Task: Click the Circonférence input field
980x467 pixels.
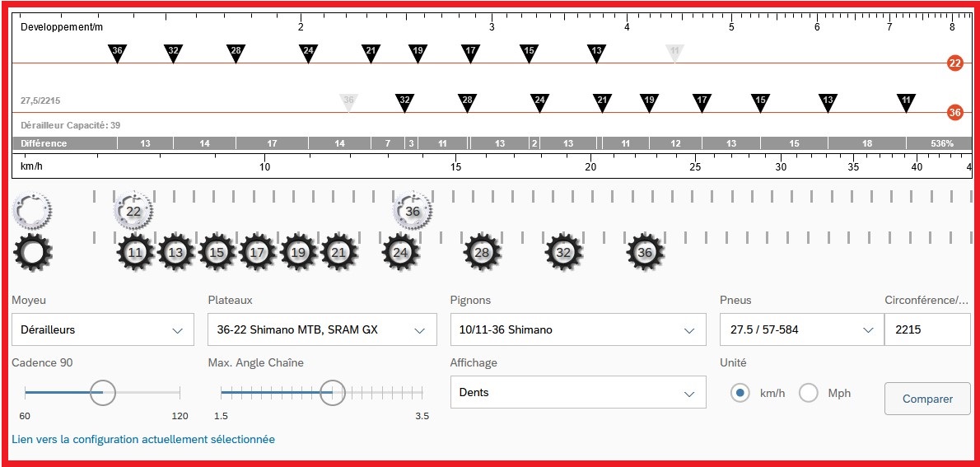Action: [926, 329]
